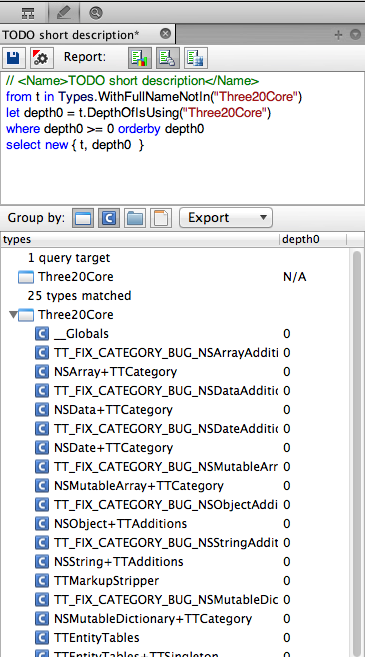
Task: Select the pencil edit mode icon
Action: point(63,13)
